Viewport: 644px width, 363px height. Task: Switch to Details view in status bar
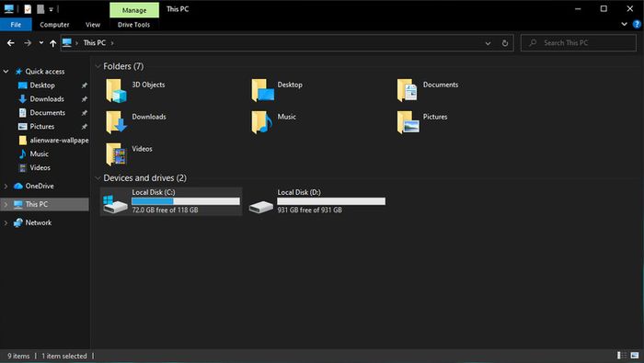(x=622, y=356)
